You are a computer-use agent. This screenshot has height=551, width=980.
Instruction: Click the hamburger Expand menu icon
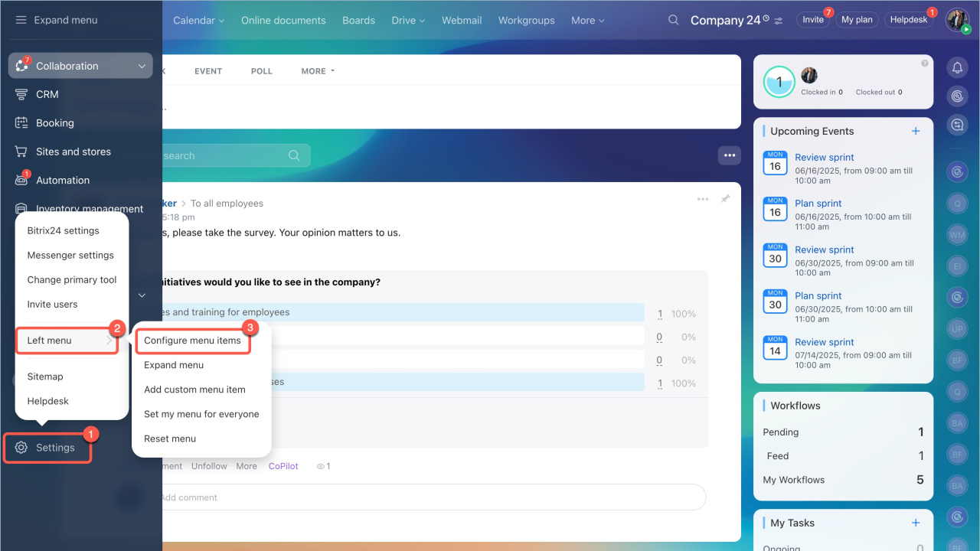tap(21, 20)
